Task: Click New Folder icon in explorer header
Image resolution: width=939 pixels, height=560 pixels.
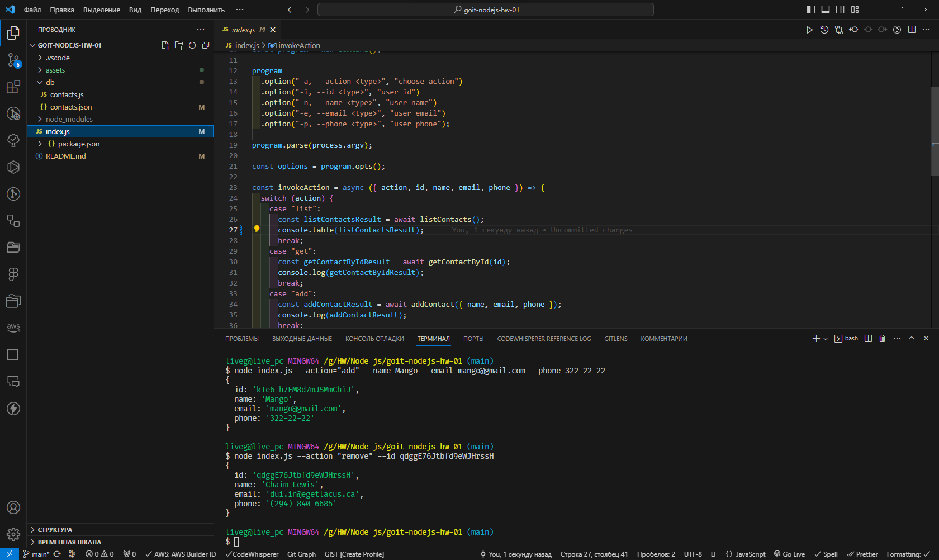Action: (x=179, y=45)
